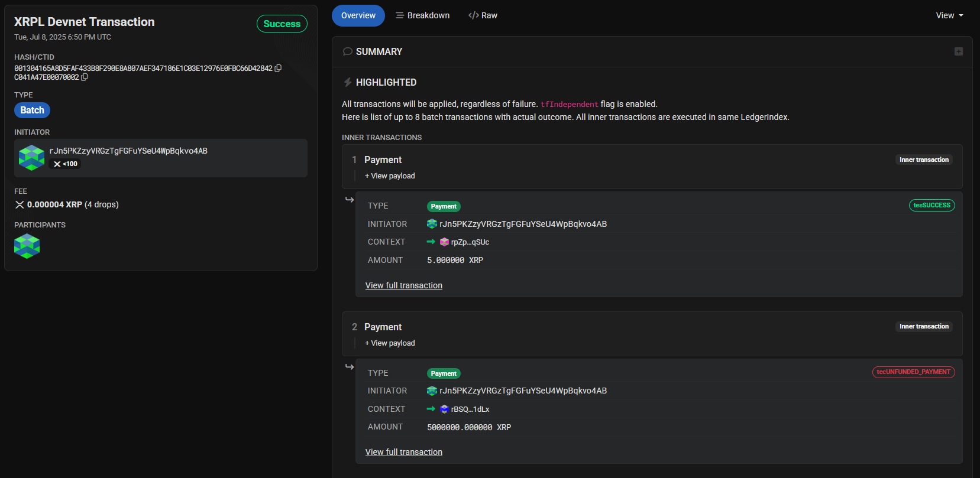Click the rpZp...qSUc destination address
The image size is (980, 478).
[470, 242]
